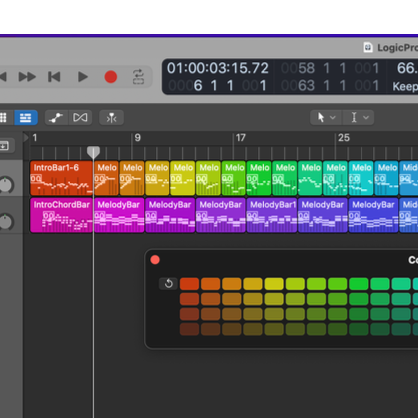Select the first magenta MelodyBar region
The height and width of the screenshot is (418, 418).
pos(119,215)
